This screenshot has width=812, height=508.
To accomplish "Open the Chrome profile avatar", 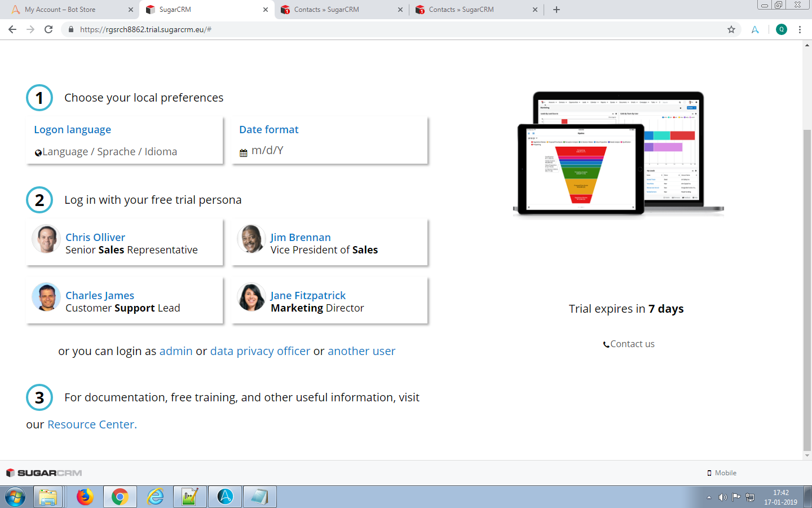I will pyautogui.click(x=782, y=29).
